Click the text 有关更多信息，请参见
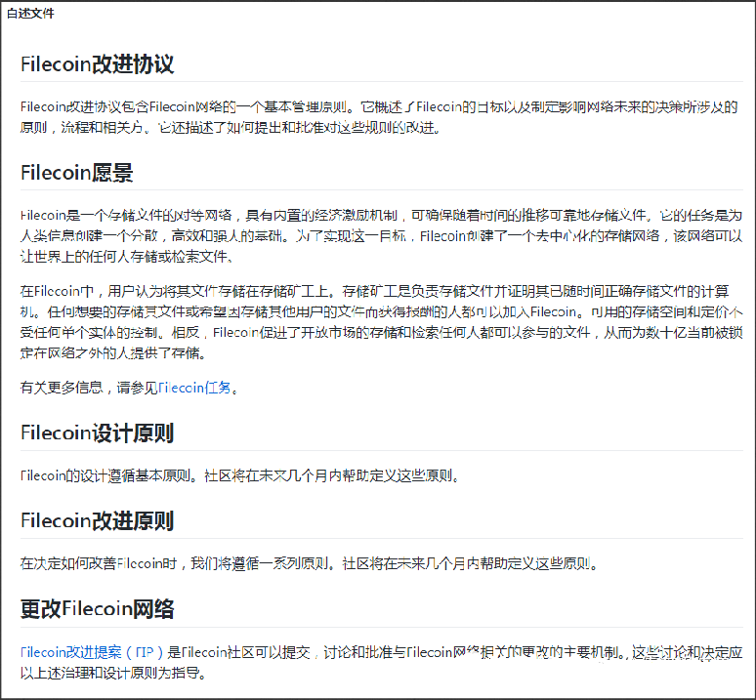 click(89, 388)
